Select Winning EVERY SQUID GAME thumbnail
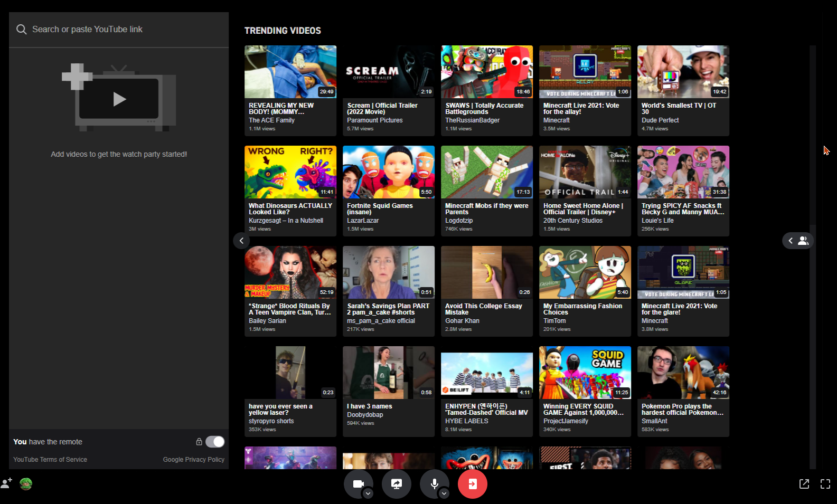Screen dimensions: 837x504 click(x=585, y=373)
